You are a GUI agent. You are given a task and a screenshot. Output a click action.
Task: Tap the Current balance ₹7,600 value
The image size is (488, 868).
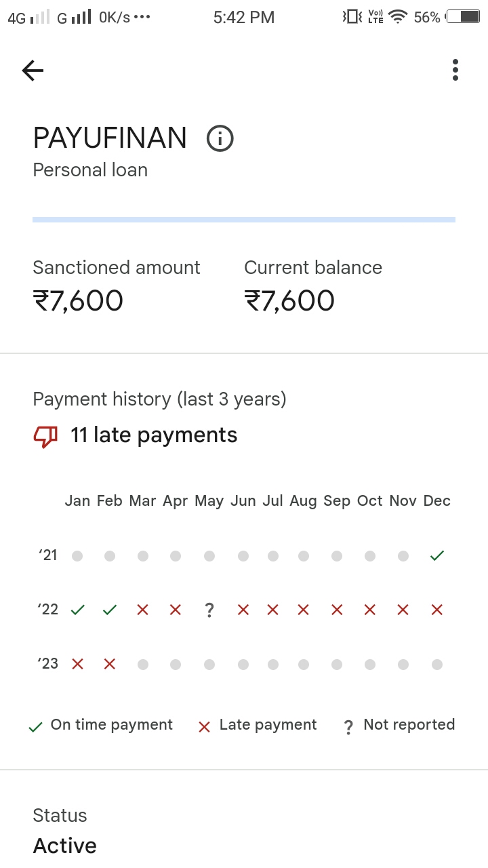[289, 301]
